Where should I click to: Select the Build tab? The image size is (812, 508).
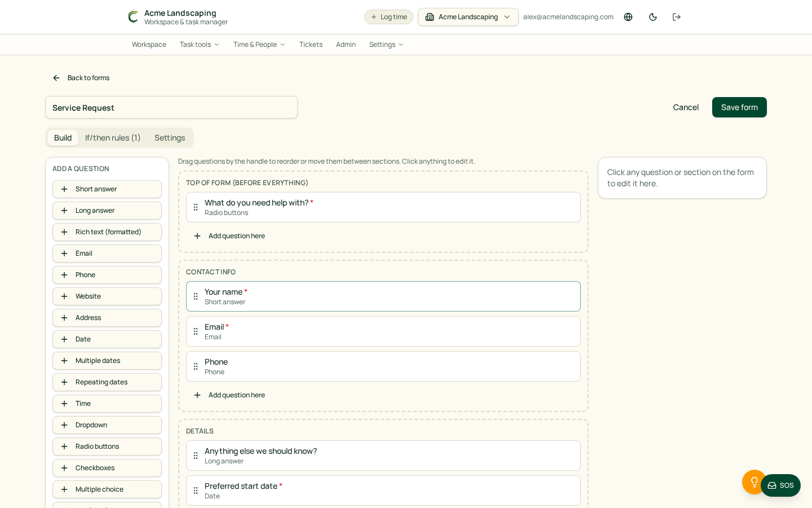[63, 138]
